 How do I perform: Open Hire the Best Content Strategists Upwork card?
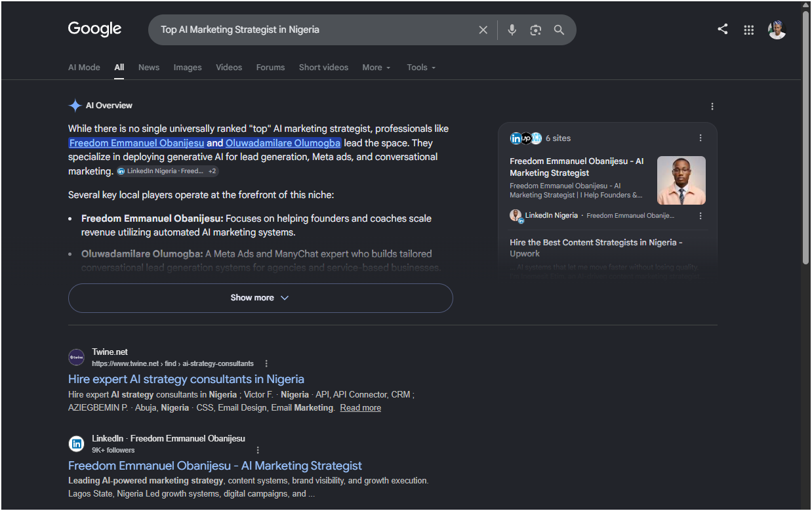(x=596, y=247)
